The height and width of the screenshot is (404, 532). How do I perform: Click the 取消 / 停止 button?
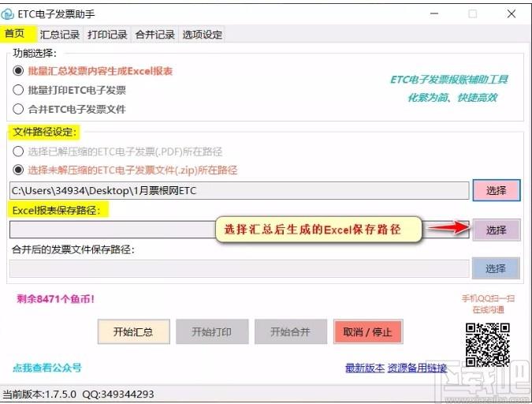[368, 331]
